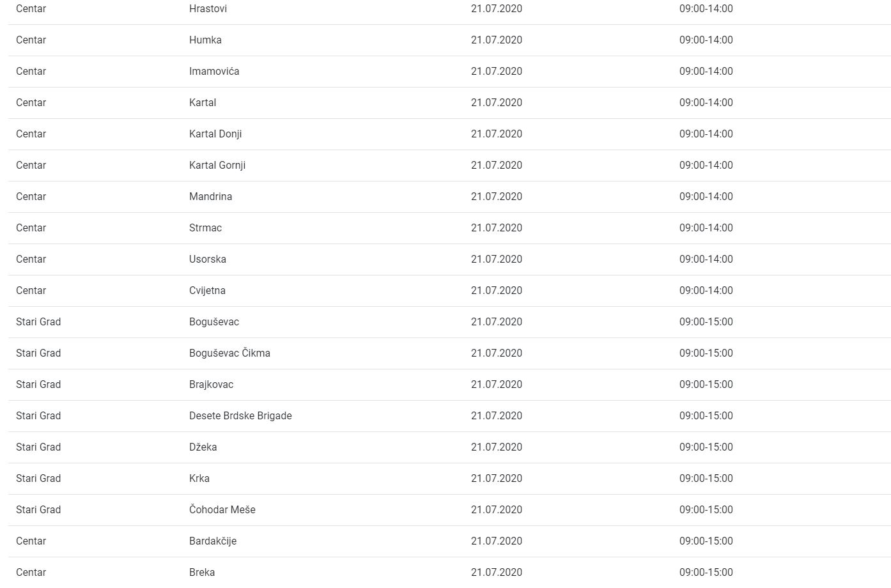Click the Džeka street name
The width and height of the screenshot is (891, 588).
(x=203, y=447)
